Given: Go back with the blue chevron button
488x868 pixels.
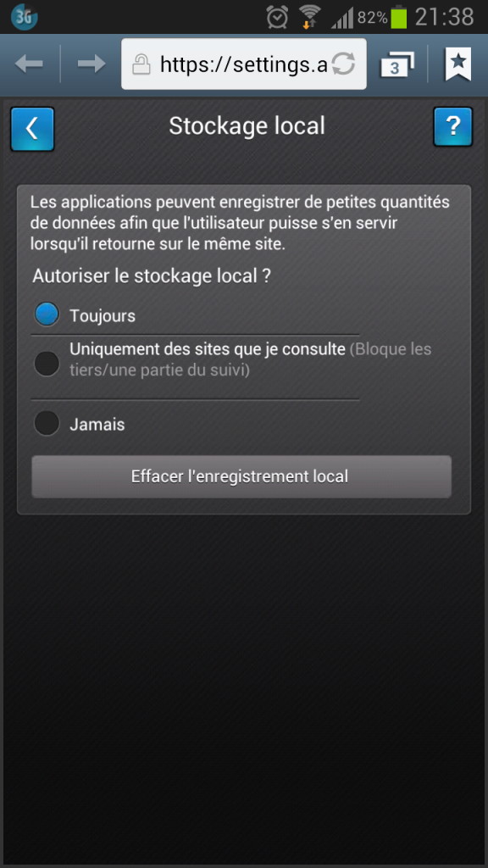Looking at the screenshot, I should tap(32, 129).
